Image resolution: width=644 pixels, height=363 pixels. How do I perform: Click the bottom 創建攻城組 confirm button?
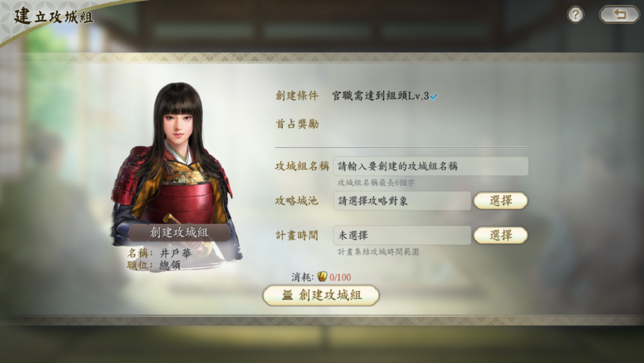tap(321, 295)
